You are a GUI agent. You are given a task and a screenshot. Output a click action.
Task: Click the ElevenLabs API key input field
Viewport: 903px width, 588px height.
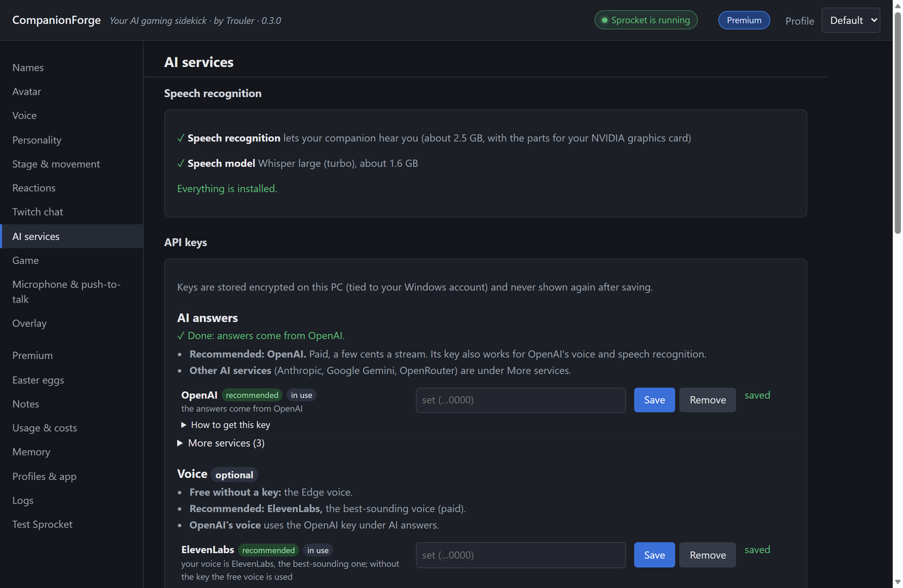click(521, 555)
